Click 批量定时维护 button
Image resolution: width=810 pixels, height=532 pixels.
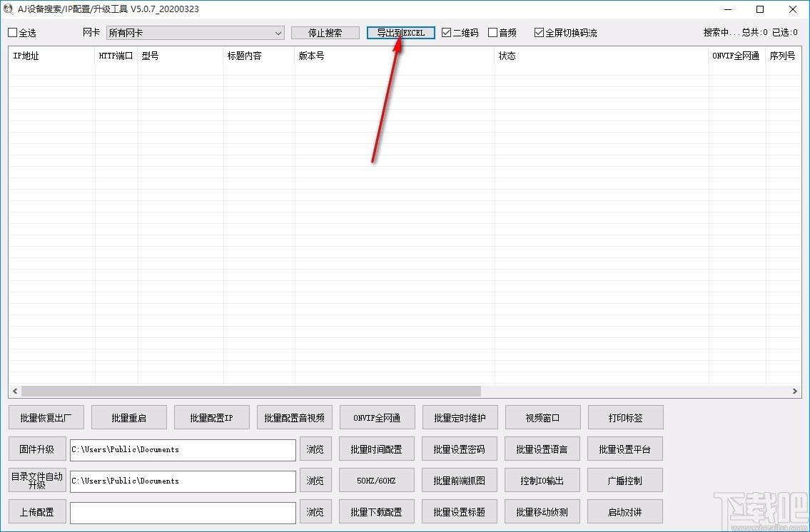[460, 417]
